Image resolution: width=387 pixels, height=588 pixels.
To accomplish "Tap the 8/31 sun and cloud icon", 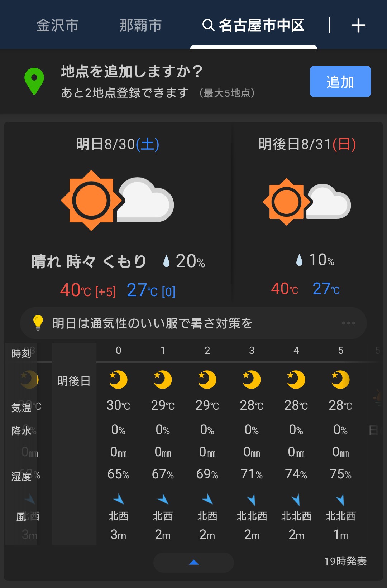I will click(307, 202).
